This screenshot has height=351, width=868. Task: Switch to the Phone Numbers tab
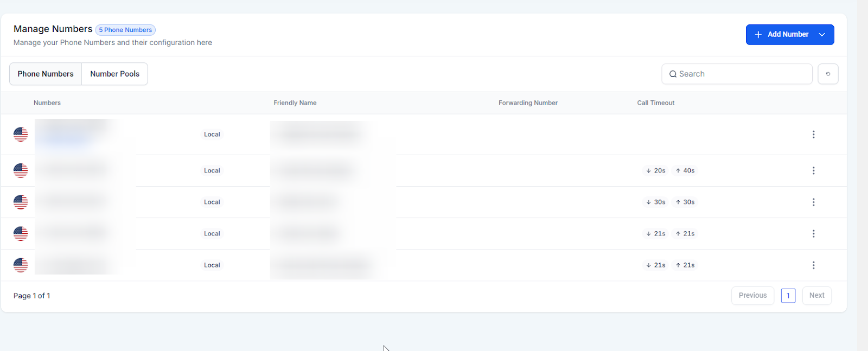pyautogui.click(x=46, y=74)
